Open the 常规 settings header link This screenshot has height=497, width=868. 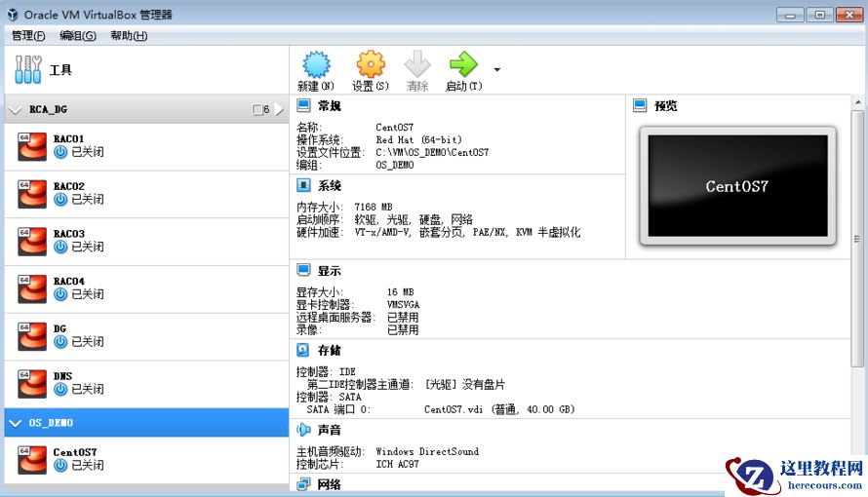330,105
